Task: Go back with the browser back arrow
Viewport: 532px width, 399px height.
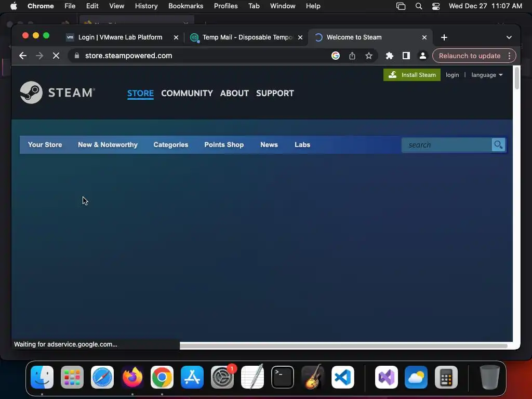Action: pos(23,56)
